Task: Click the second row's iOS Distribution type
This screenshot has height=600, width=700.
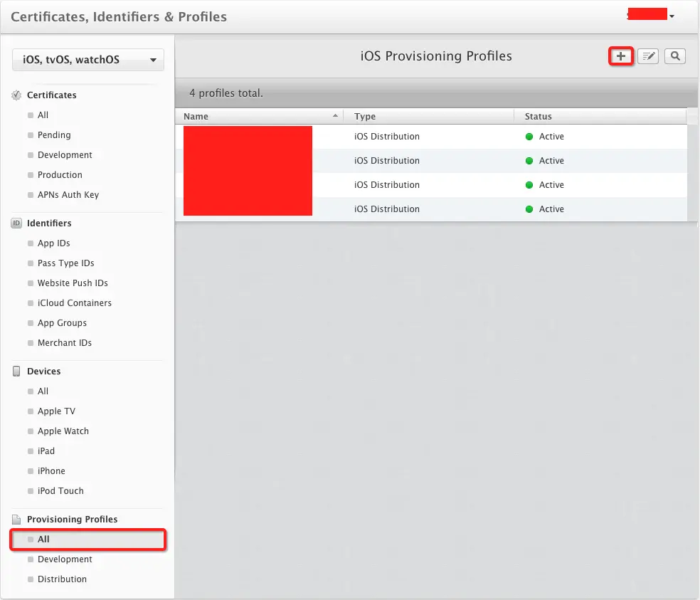Action: coord(386,160)
